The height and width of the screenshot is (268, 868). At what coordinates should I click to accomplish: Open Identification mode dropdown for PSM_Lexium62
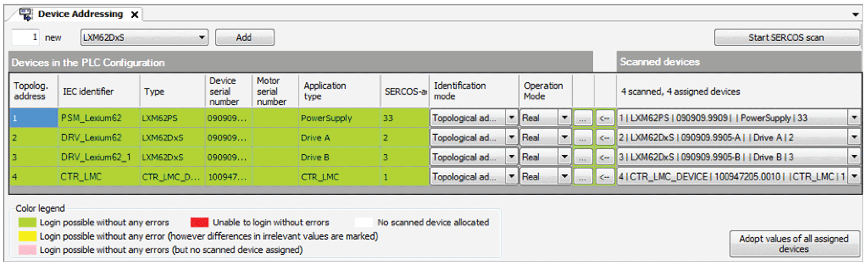tap(511, 118)
